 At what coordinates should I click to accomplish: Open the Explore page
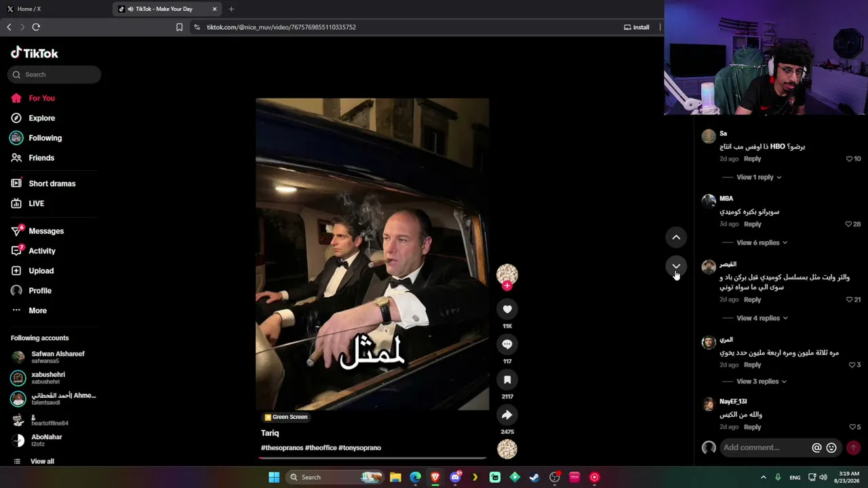tap(41, 118)
